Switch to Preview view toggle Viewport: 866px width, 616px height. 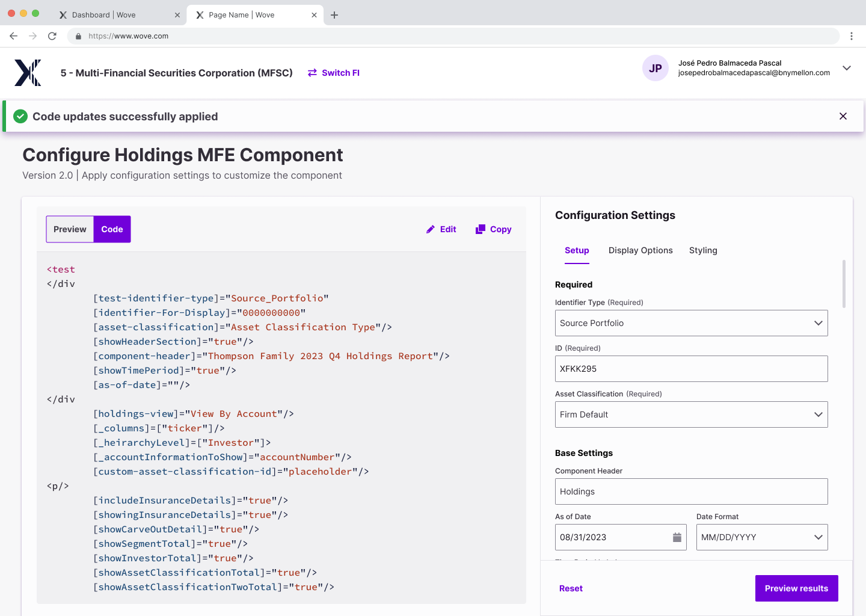click(70, 229)
